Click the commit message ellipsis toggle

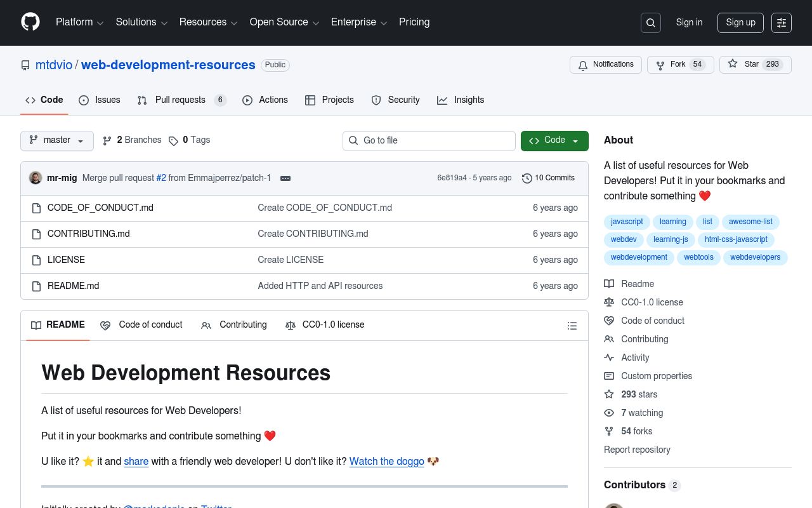pos(285,178)
